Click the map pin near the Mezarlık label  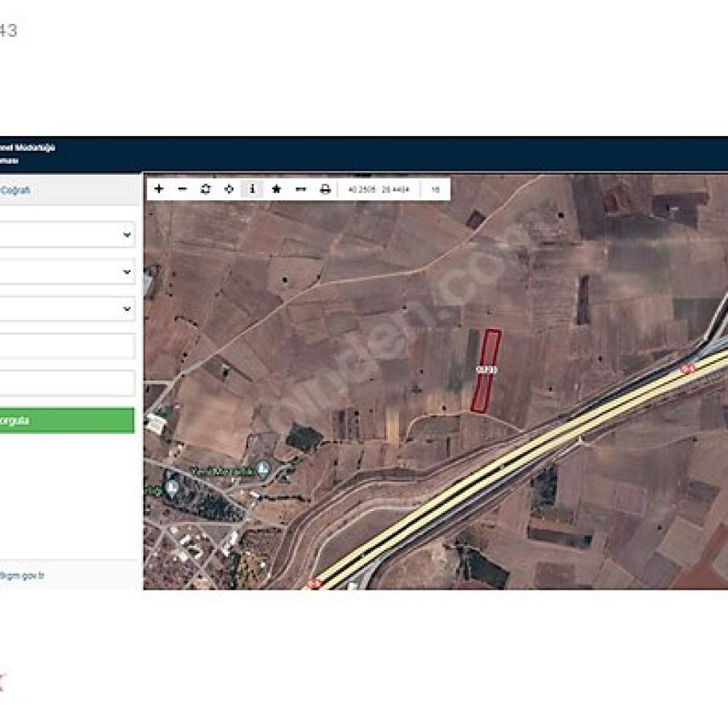(264, 469)
